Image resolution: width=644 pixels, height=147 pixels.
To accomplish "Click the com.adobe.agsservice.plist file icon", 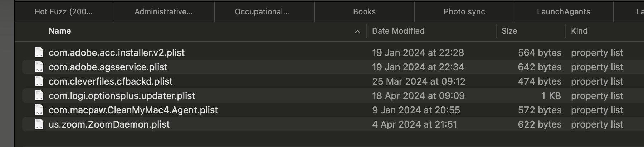I will [x=39, y=67].
